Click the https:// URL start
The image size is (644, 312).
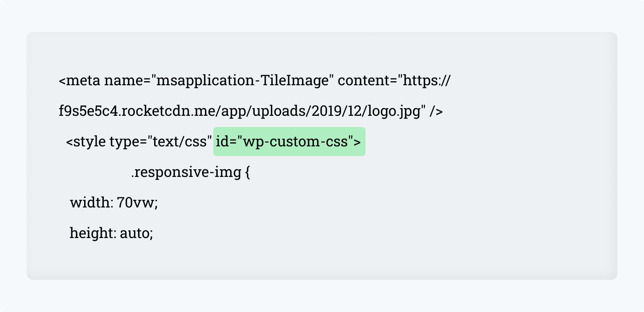pos(427,80)
